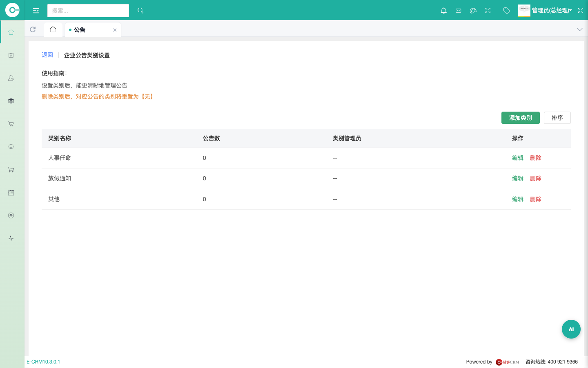
Task: Click the 企业公告类别设置 heading
Action: pos(87,55)
